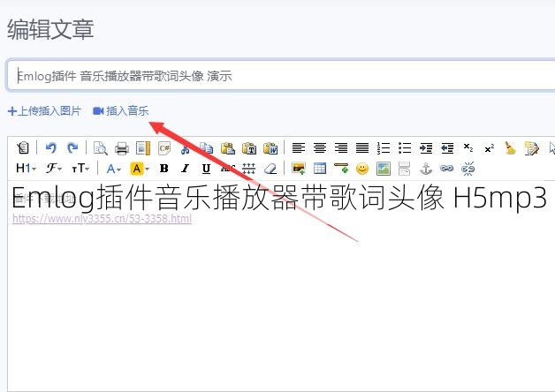Insert a template from the toolbar

[x=143, y=147]
